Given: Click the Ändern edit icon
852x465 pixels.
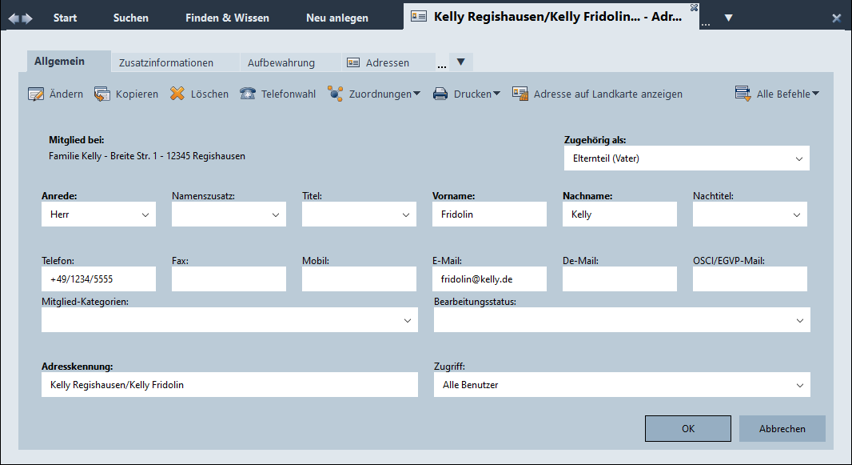Looking at the screenshot, I should coord(36,94).
